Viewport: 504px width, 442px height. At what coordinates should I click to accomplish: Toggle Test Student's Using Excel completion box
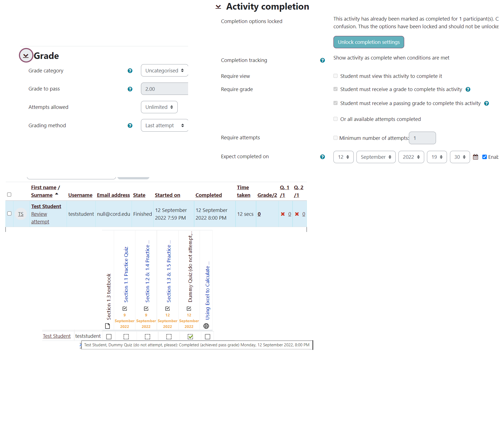tap(208, 337)
